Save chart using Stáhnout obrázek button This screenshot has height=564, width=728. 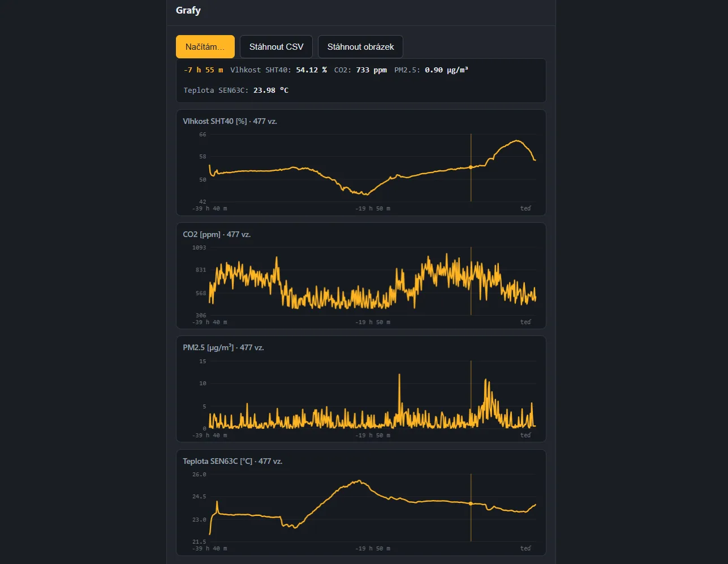tap(360, 47)
